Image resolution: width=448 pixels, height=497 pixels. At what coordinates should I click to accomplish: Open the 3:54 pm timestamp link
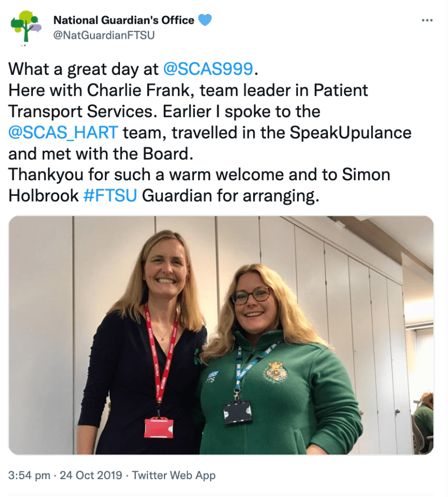coord(29,475)
